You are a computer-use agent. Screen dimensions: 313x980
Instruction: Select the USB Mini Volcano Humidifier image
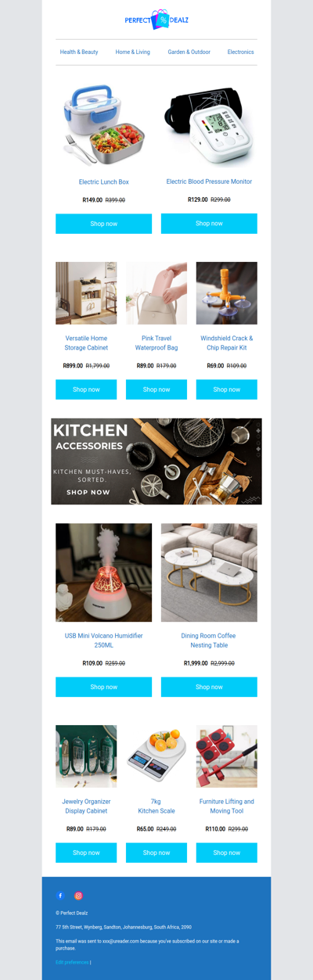click(103, 573)
